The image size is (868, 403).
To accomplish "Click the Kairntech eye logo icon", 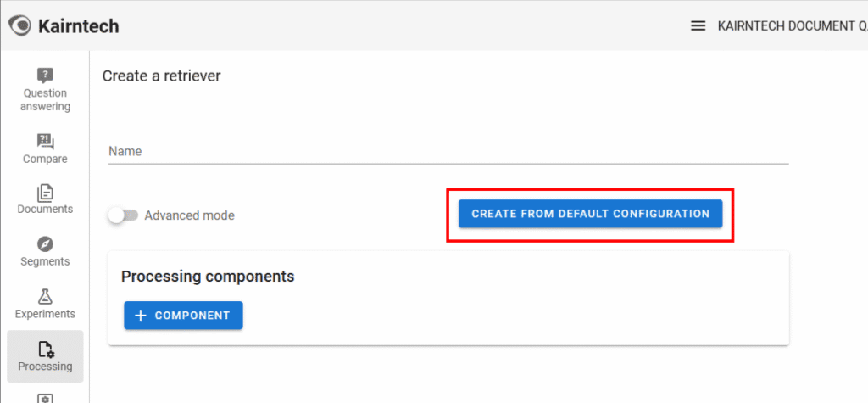I will tap(20, 25).
